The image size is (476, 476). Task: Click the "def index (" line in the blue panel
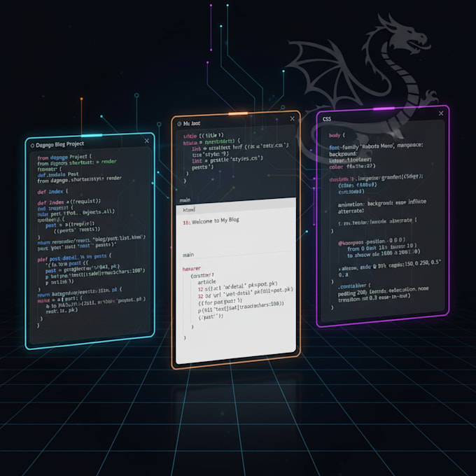pos(52,192)
